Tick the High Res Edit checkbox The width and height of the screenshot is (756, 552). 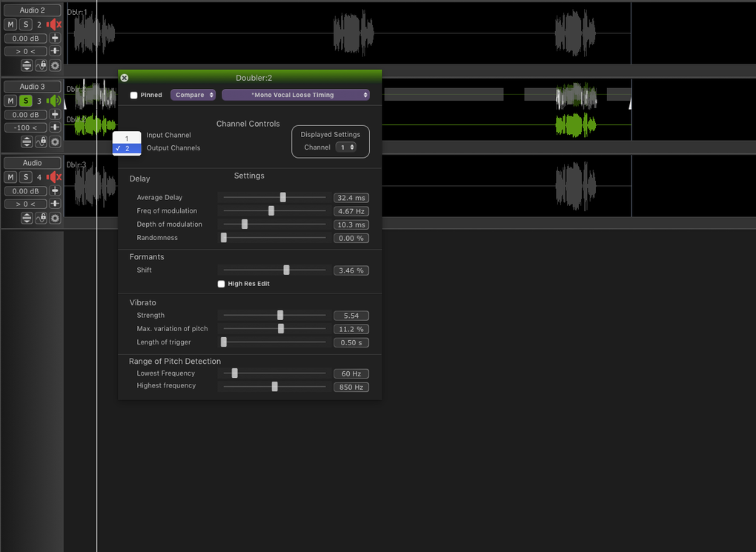pyautogui.click(x=222, y=284)
